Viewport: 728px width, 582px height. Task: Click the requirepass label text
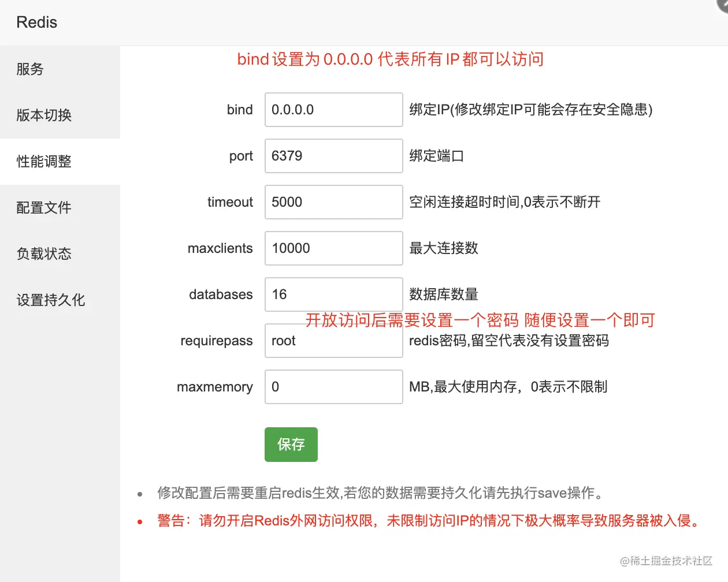[217, 341]
